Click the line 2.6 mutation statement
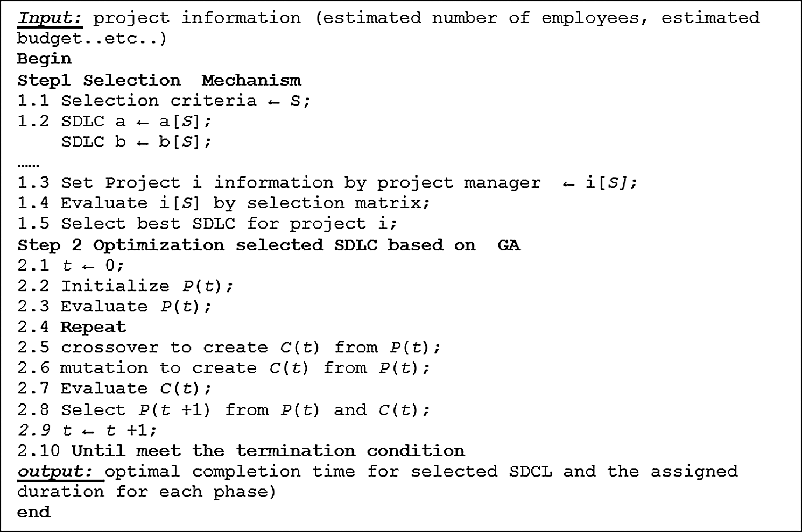Image resolution: width=802 pixels, height=532 pixels. 223,368
